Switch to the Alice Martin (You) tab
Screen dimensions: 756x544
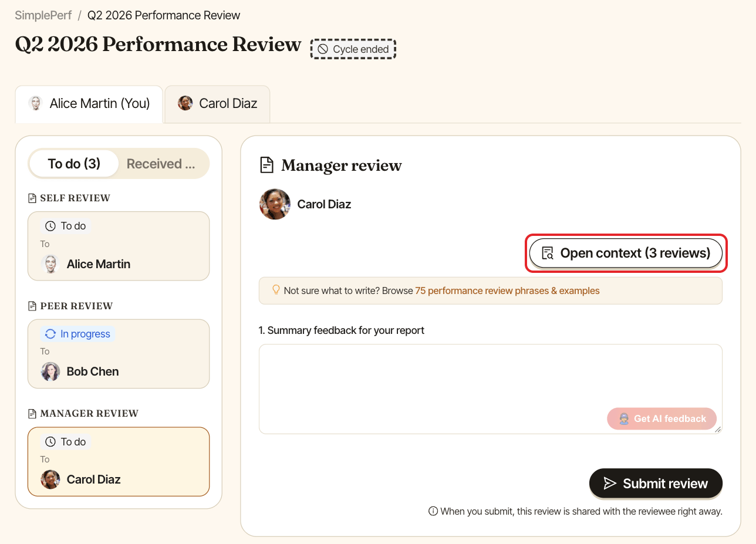(x=89, y=104)
